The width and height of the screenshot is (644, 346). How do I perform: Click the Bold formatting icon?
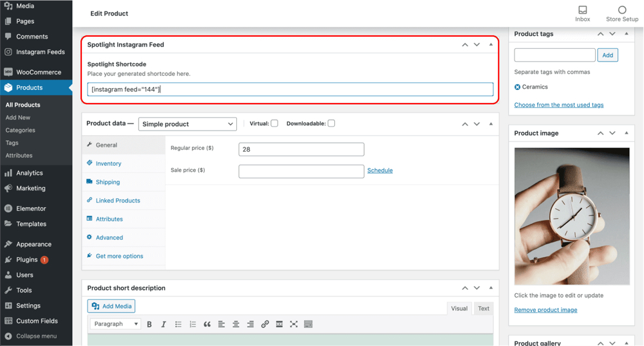[x=149, y=324]
